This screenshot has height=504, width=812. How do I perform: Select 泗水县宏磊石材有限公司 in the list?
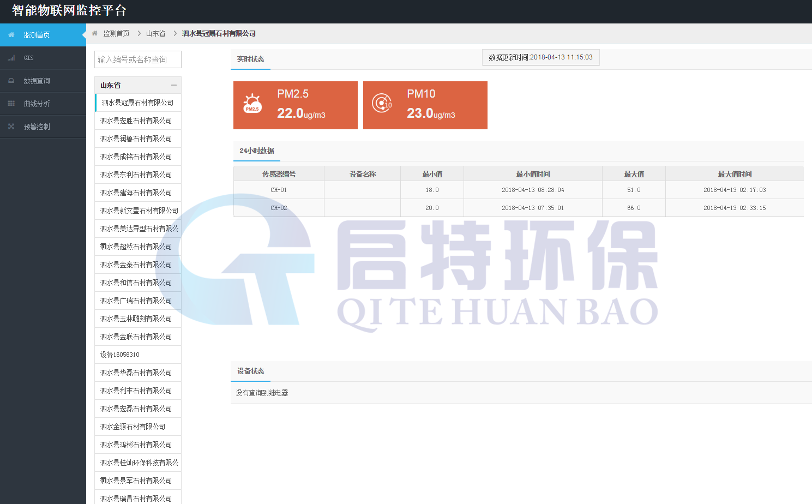pos(138,409)
